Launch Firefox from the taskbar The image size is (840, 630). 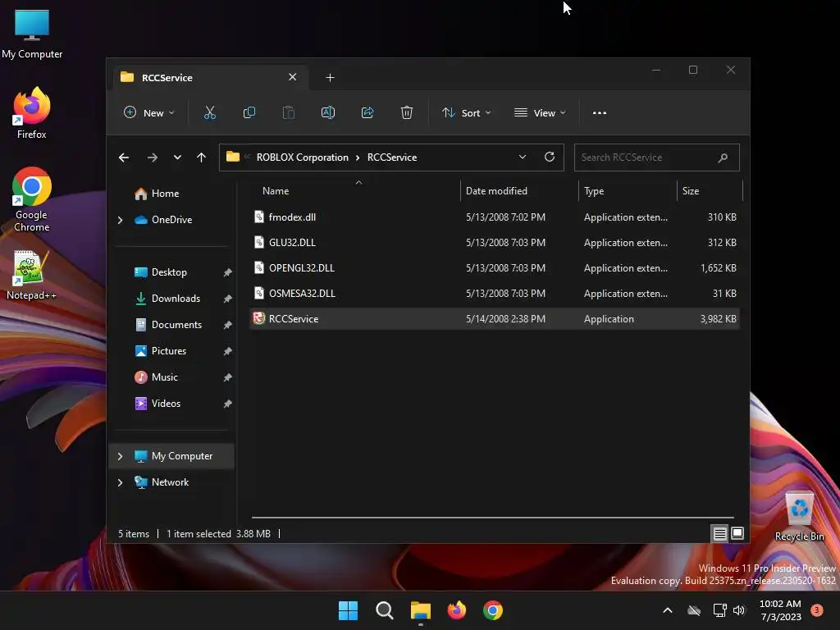pyautogui.click(x=456, y=610)
